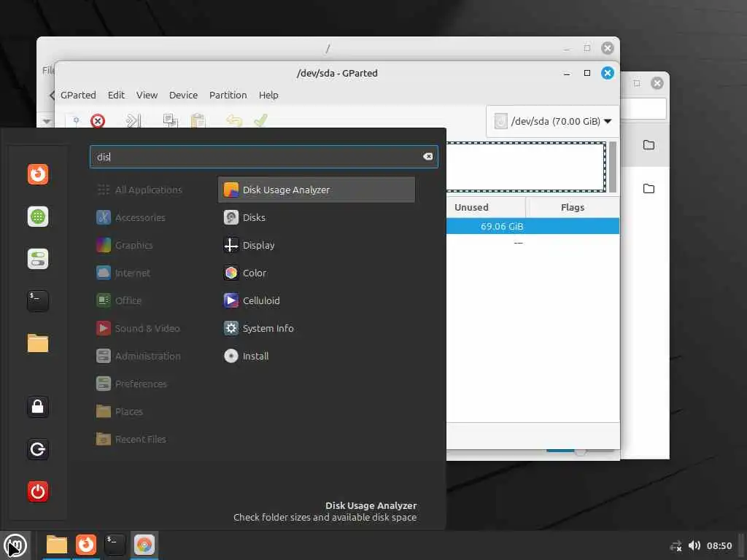Open the Linux Mint menu button on panel
Viewport: 747px width, 560px height.
coord(15,545)
